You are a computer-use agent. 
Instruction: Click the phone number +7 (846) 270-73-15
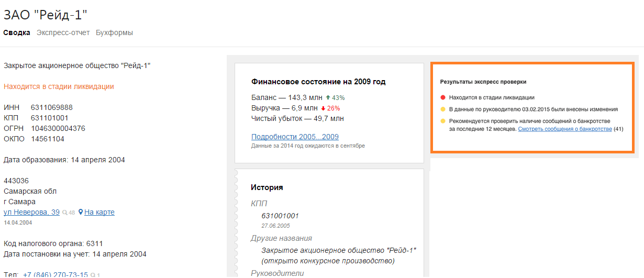click(55, 275)
